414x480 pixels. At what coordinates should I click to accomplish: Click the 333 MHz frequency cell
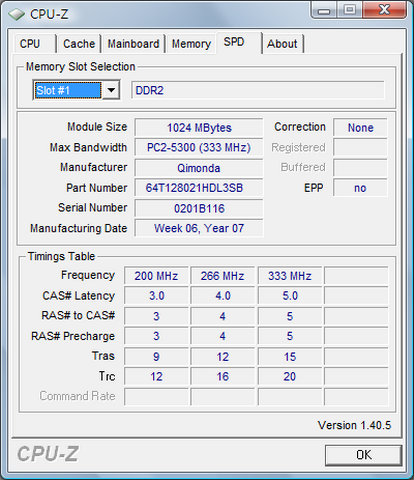pyautogui.click(x=290, y=276)
